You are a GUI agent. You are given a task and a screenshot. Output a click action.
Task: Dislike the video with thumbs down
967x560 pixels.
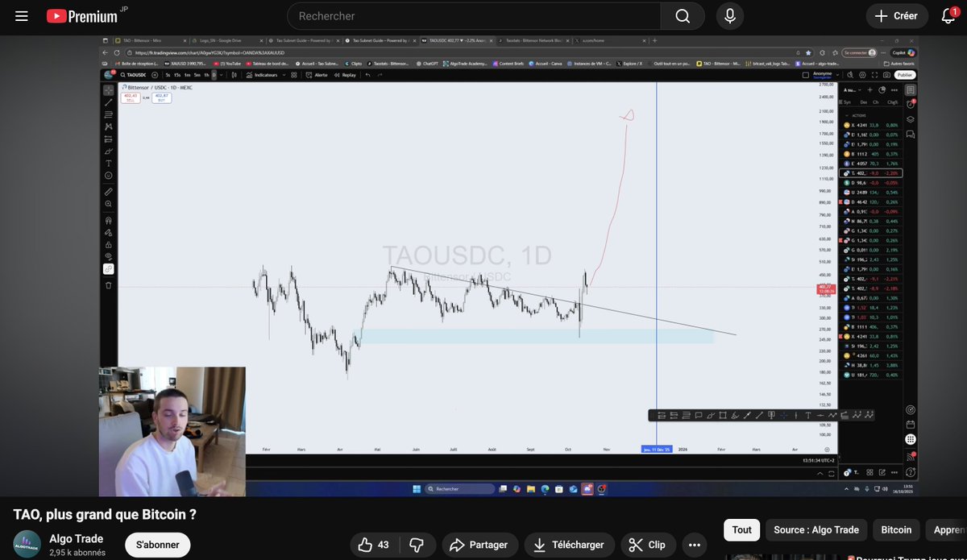(x=417, y=545)
